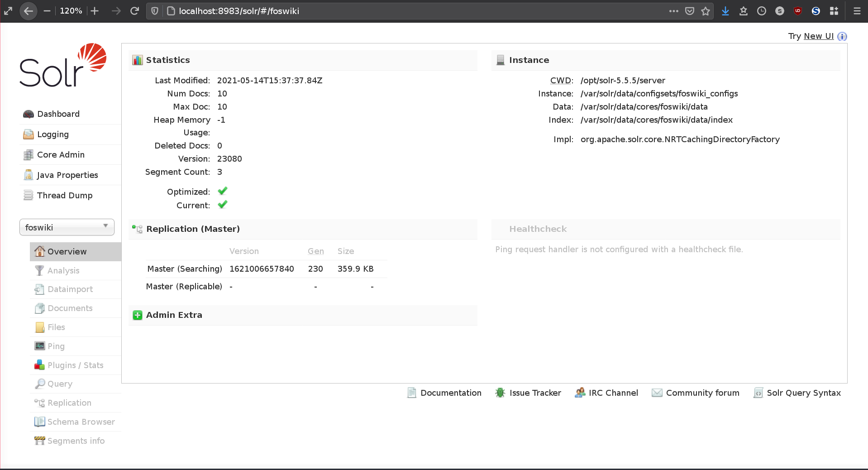
Task: Click the Schema Browser book icon
Action: (x=40, y=422)
